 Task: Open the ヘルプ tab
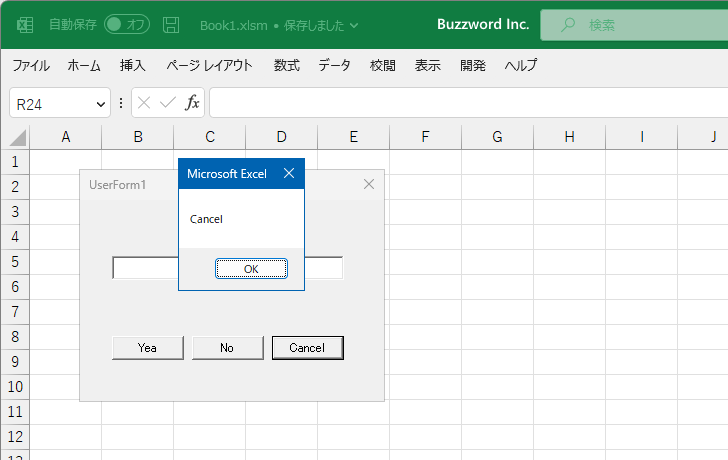[521, 65]
